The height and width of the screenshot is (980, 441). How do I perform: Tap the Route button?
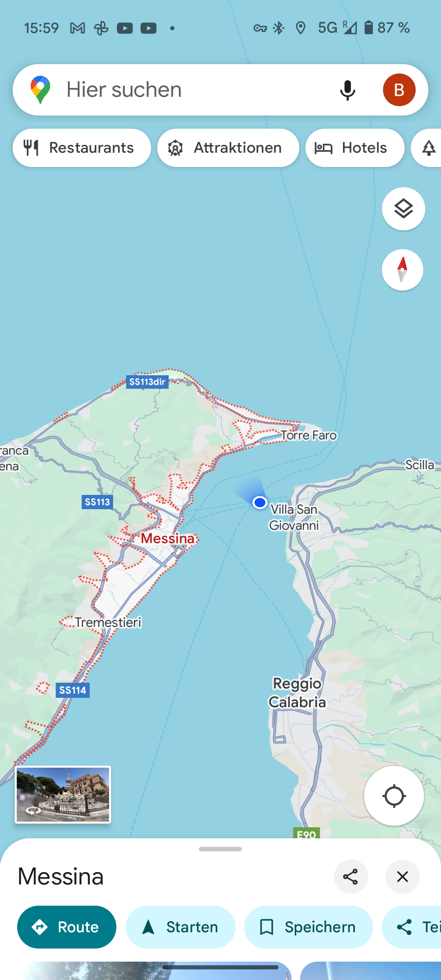click(67, 927)
